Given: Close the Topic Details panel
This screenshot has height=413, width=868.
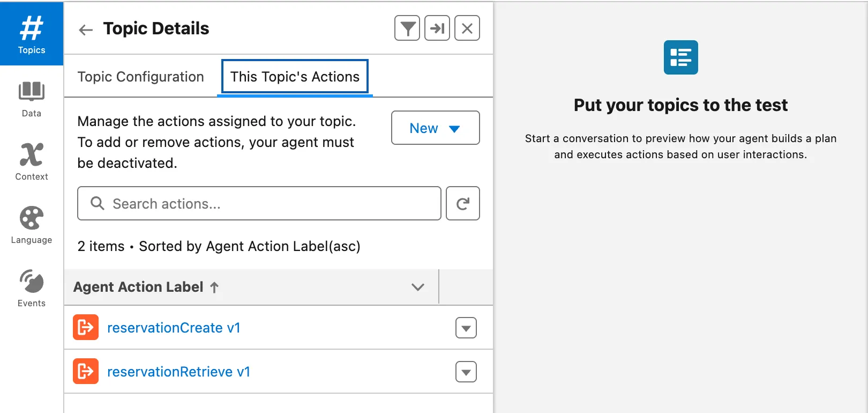Looking at the screenshot, I should pyautogui.click(x=467, y=28).
